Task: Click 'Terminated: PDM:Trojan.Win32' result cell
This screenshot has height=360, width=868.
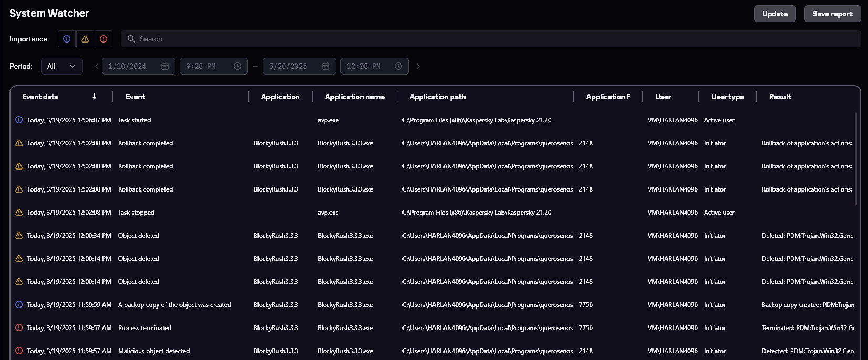Action: (x=808, y=328)
